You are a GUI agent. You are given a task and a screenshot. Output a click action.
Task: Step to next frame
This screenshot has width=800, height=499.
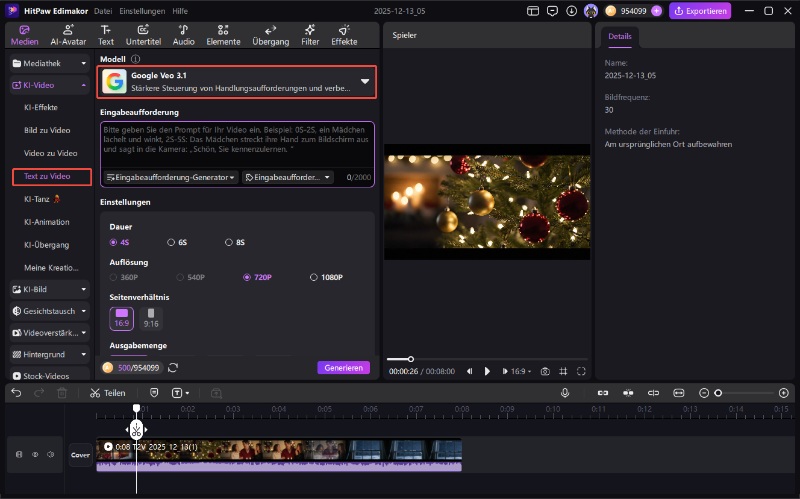coord(505,371)
